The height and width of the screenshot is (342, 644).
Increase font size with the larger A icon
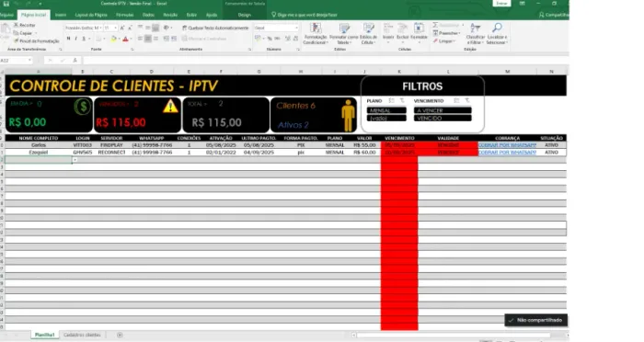pos(122,28)
